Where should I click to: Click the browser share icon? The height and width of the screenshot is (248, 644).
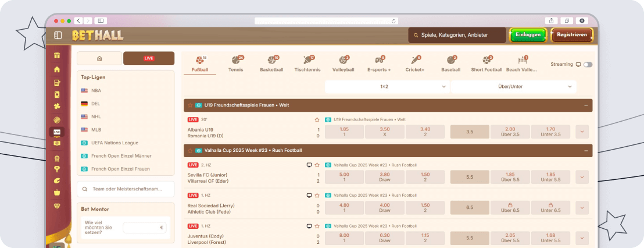[x=551, y=20]
